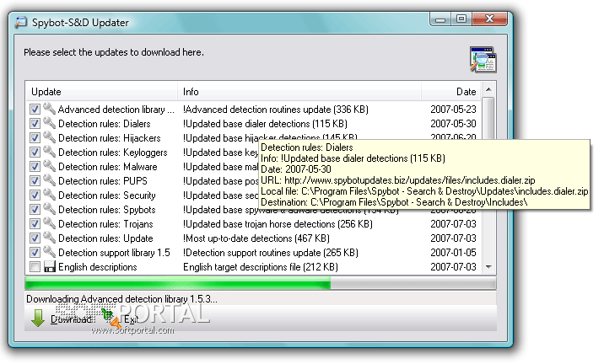Start the Download button
Viewport: 604px width, 364px height.
[61, 318]
